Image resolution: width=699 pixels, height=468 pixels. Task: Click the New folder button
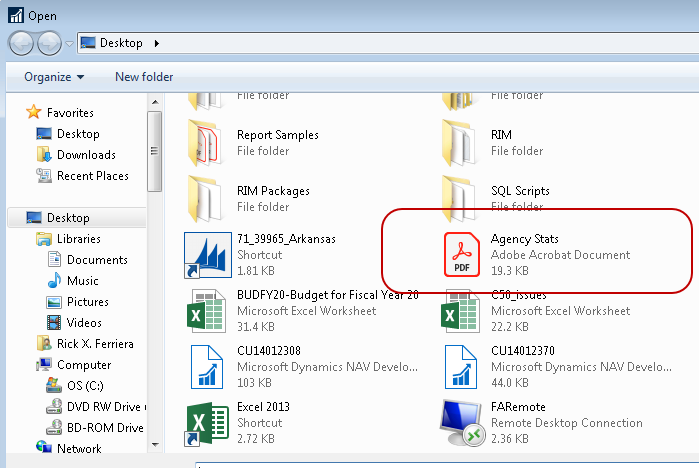tap(144, 77)
